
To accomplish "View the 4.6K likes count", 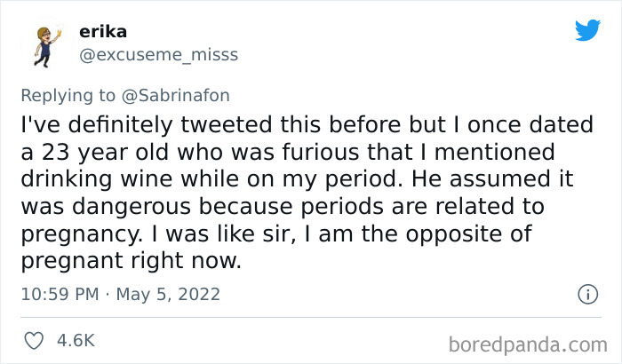I will [x=76, y=340].
